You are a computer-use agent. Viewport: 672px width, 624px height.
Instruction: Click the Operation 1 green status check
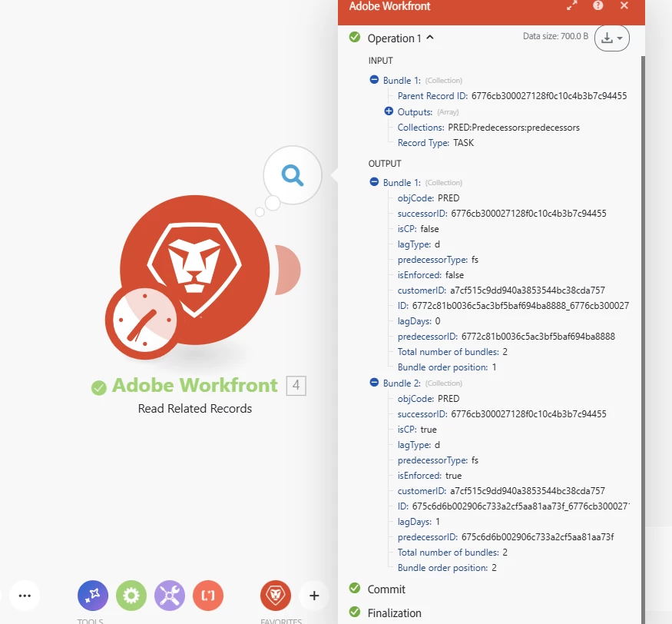tap(355, 38)
